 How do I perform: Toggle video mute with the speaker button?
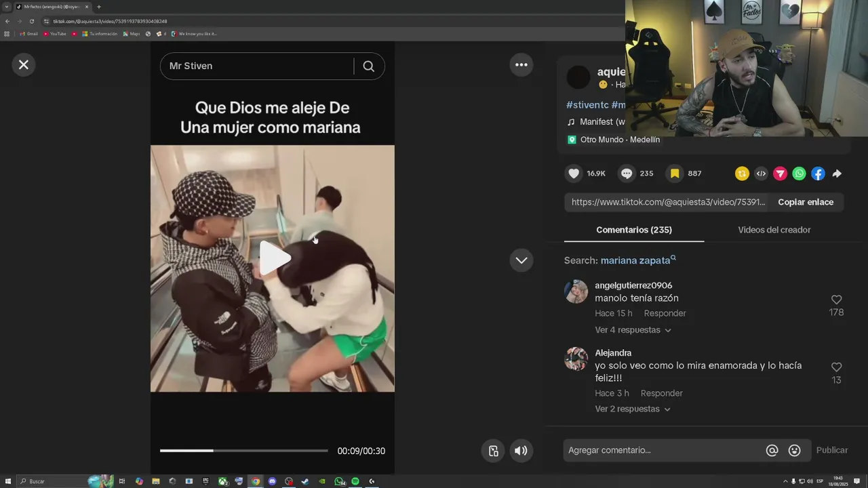pyautogui.click(x=521, y=451)
